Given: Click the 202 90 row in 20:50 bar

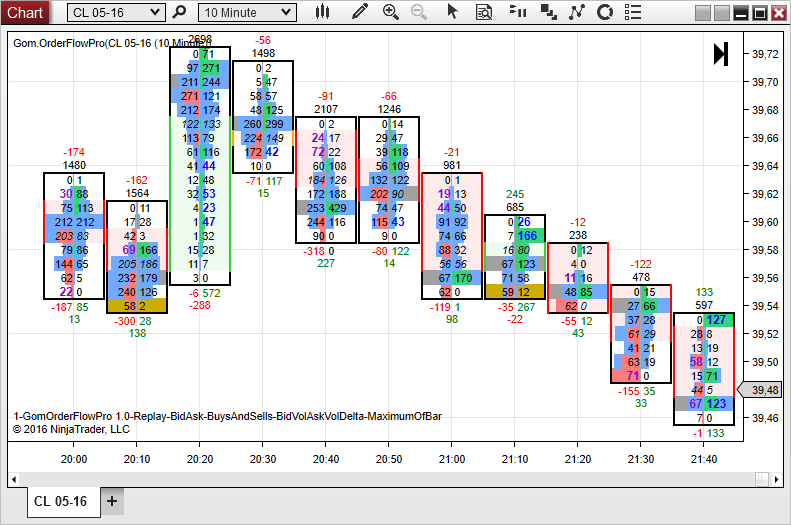Looking at the screenshot, I should pyautogui.click(x=389, y=194).
